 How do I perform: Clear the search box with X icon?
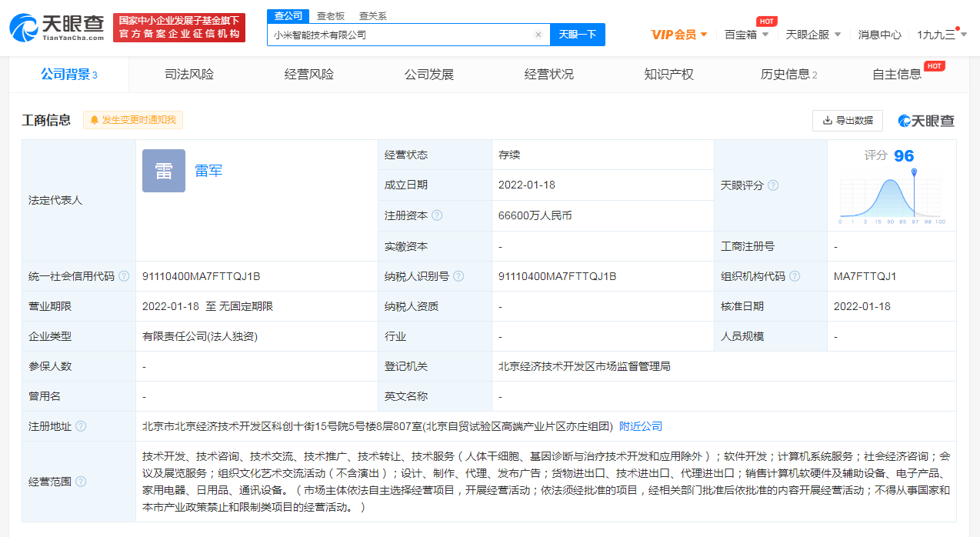(538, 35)
